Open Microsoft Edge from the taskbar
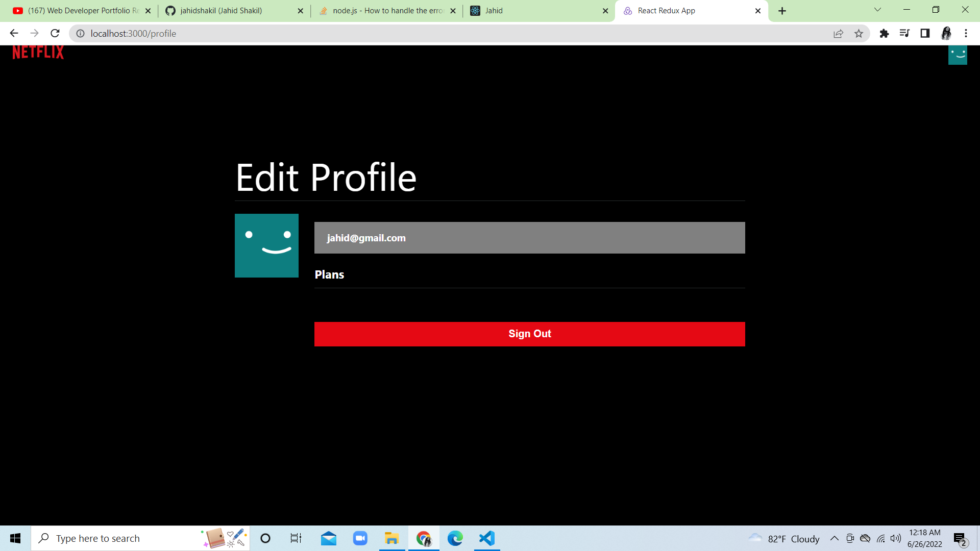The width and height of the screenshot is (980, 551). (x=455, y=538)
